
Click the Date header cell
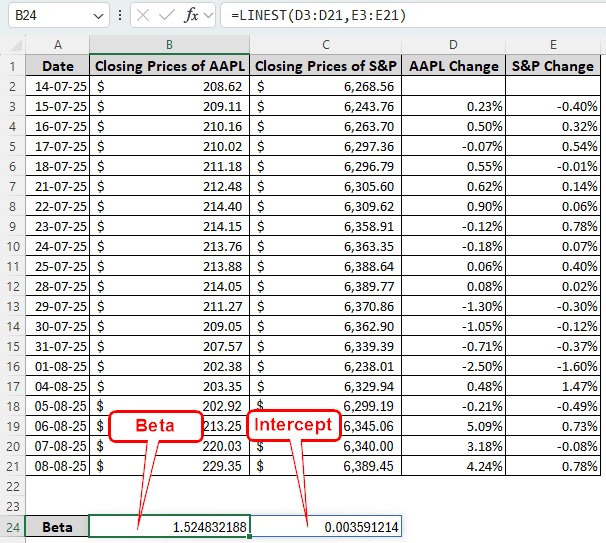pyautogui.click(x=57, y=66)
